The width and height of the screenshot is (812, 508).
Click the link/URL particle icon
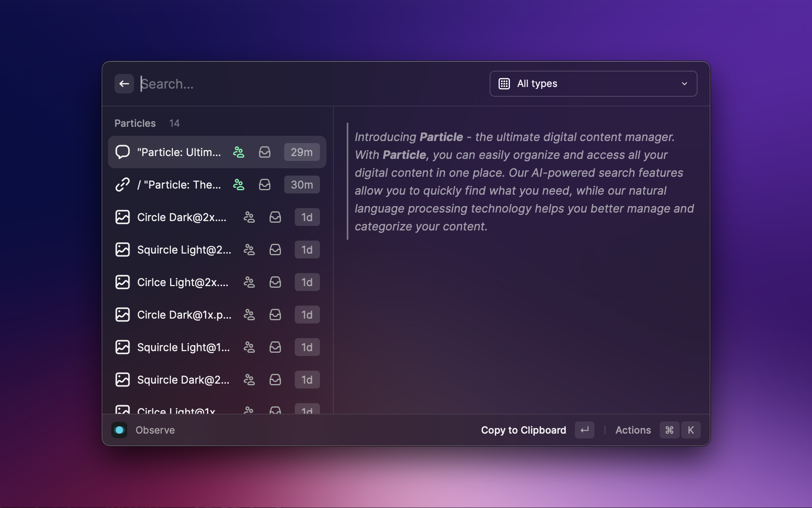click(x=123, y=185)
